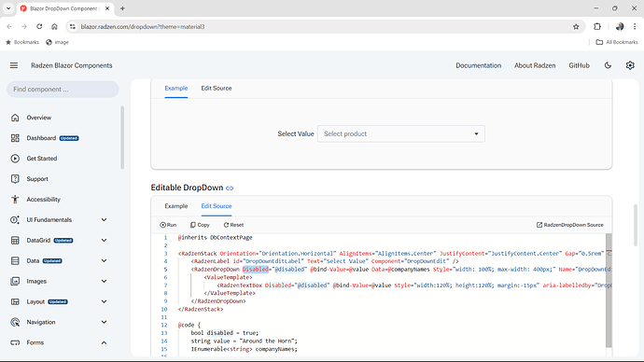Open the hamburger navigation menu
The height and width of the screenshot is (362, 644).
14,65
